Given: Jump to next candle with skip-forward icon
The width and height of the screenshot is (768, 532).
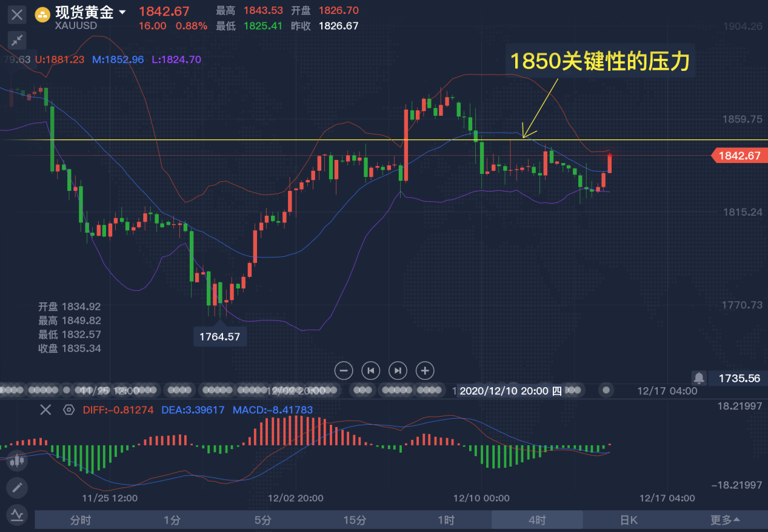Looking at the screenshot, I should 398,370.
